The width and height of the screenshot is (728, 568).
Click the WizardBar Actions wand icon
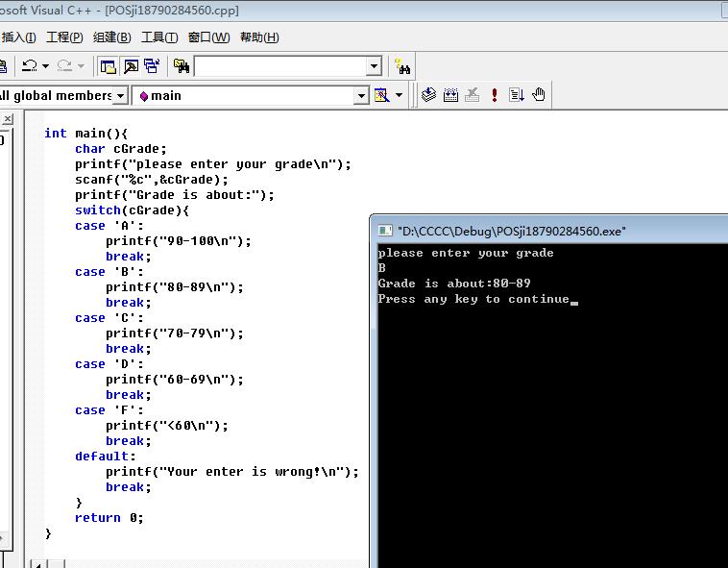point(381,95)
